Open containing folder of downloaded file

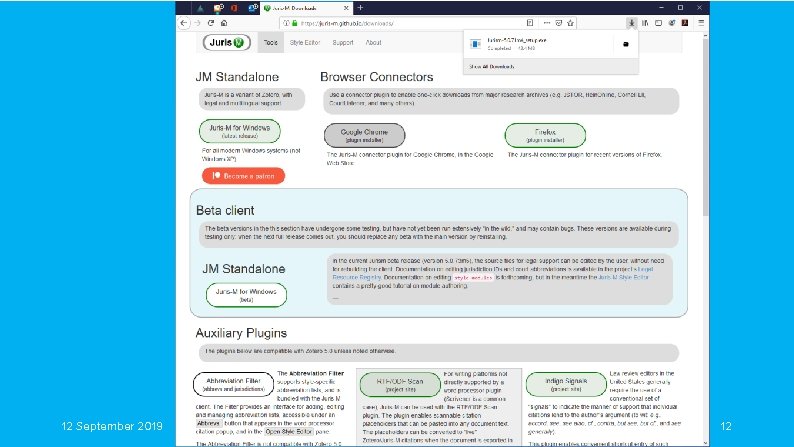point(626,44)
